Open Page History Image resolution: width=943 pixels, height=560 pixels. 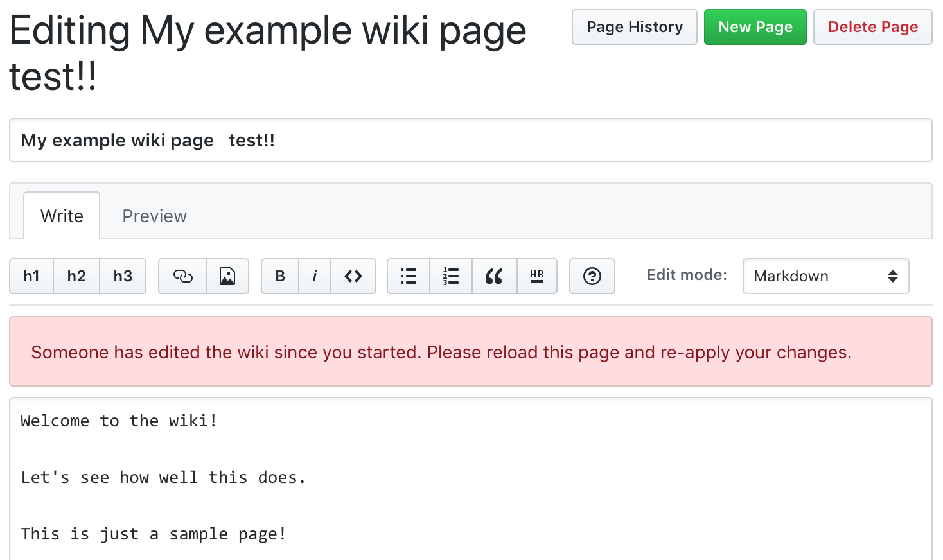click(634, 27)
